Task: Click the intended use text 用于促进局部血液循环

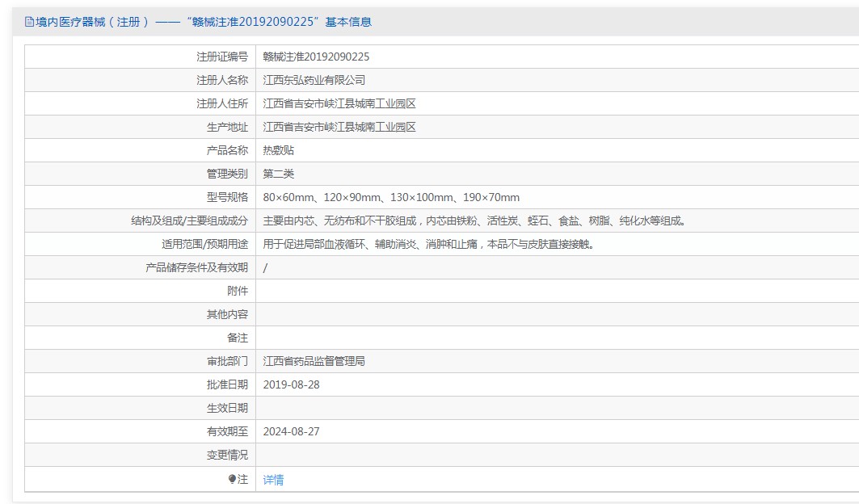Action: coord(429,245)
